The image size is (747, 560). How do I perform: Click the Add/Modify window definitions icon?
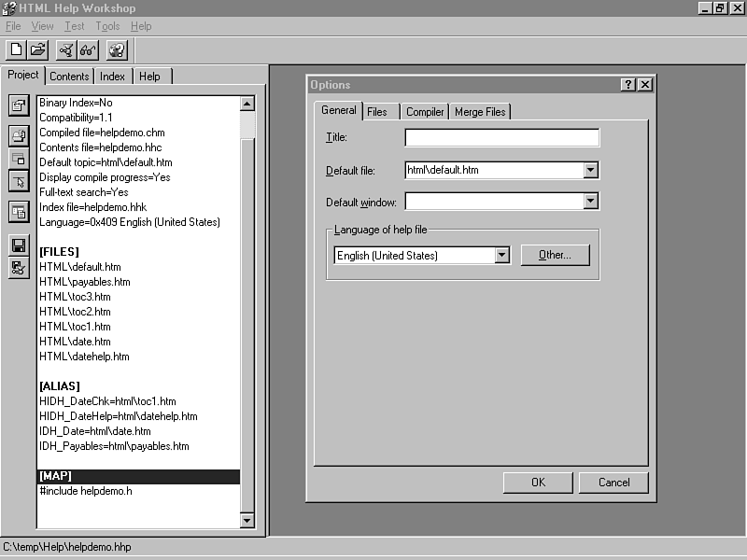click(19, 158)
